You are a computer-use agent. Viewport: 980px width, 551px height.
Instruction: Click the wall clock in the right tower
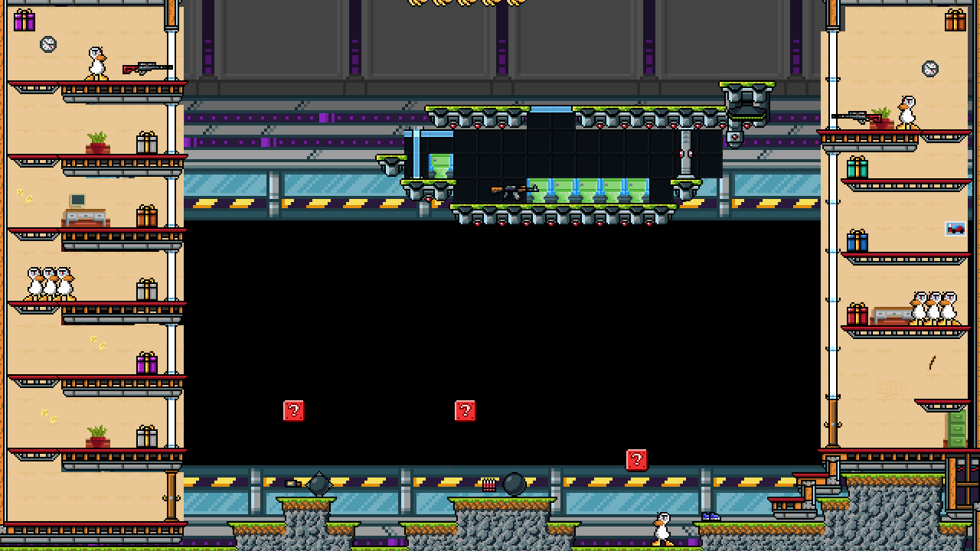[930, 69]
